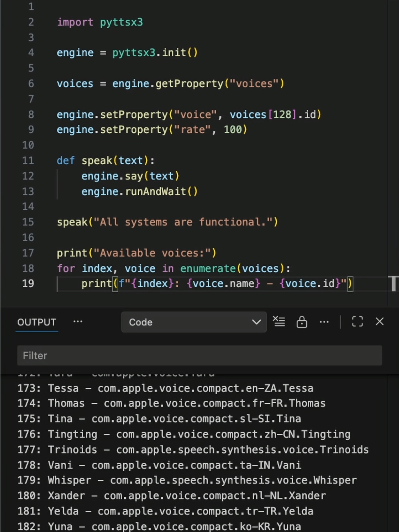
Task: Click the editor overview ruler marker
Action: point(394,284)
